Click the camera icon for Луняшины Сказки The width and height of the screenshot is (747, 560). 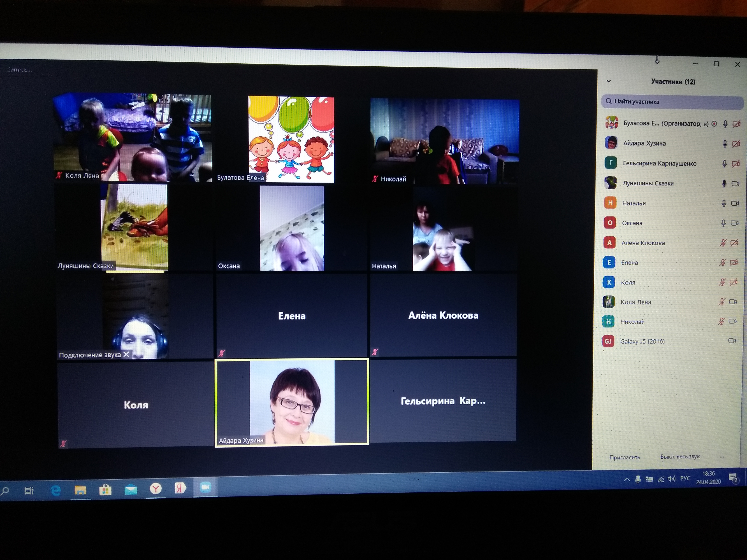735,184
